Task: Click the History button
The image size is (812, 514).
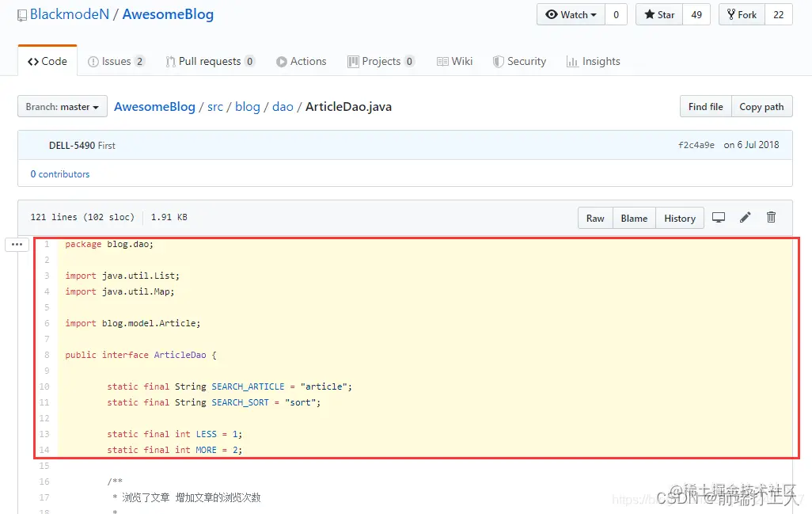Action: [x=679, y=218]
